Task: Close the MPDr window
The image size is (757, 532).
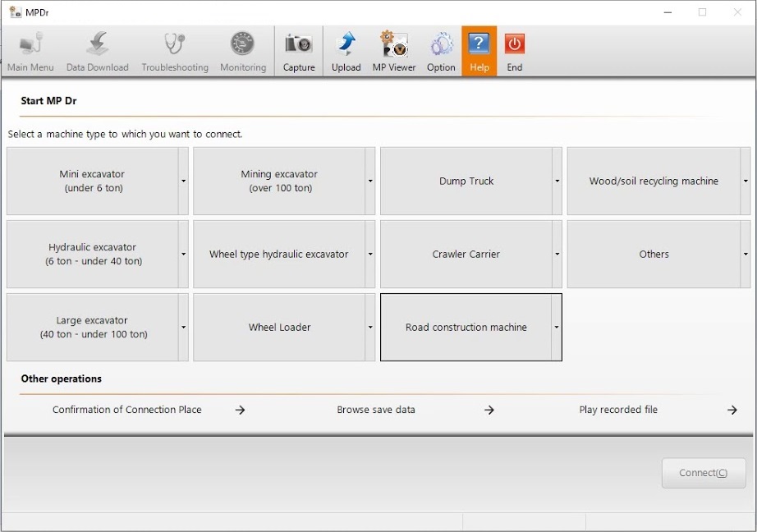Action: pyautogui.click(x=737, y=12)
